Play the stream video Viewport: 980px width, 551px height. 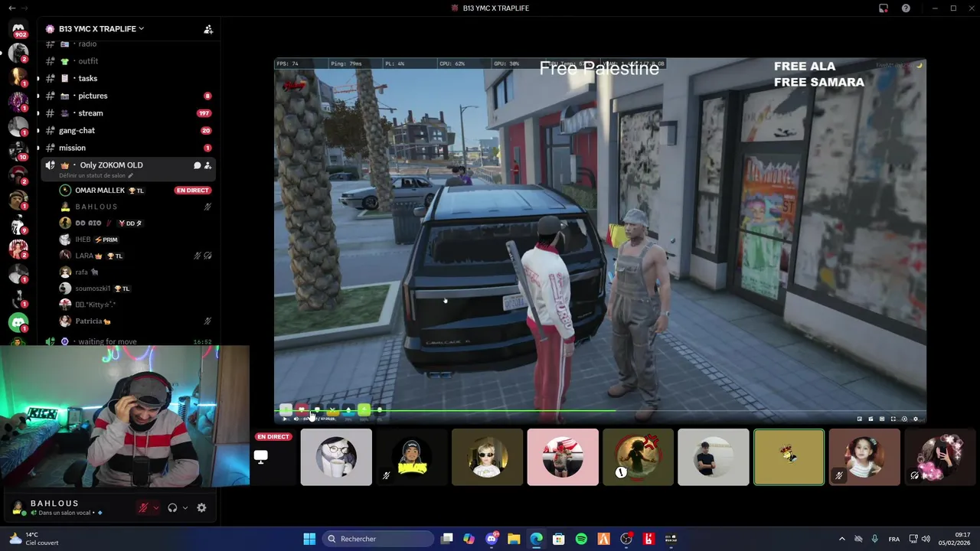click(x=285, y=419)
